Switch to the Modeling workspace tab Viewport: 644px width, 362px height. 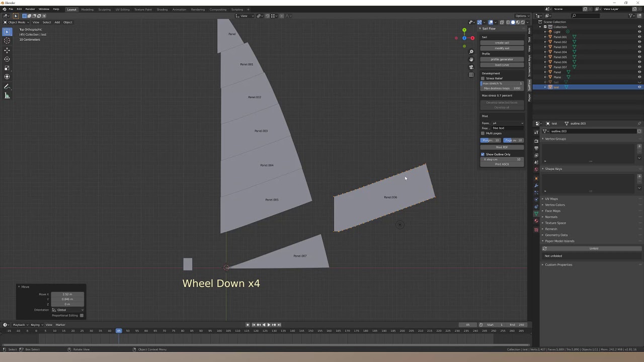coord(87,9)
